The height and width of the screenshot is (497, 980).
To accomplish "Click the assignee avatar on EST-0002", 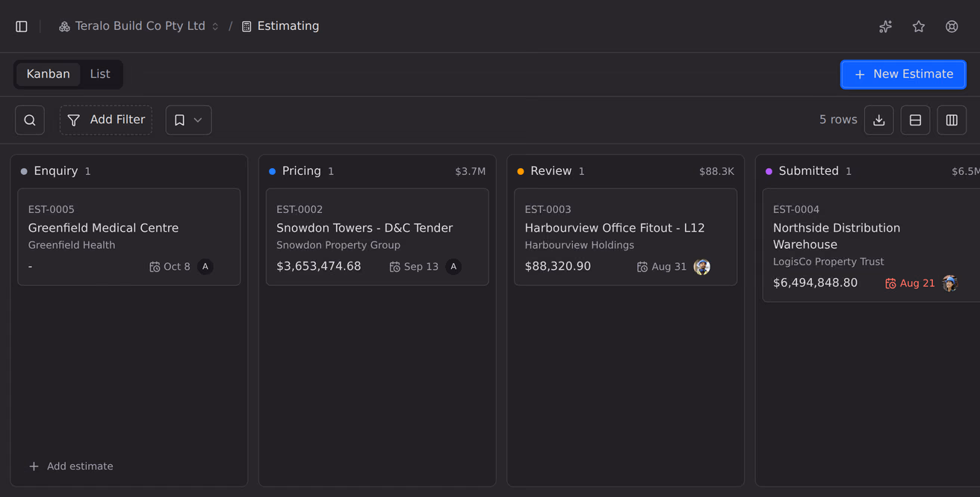I will click(453, 267).
